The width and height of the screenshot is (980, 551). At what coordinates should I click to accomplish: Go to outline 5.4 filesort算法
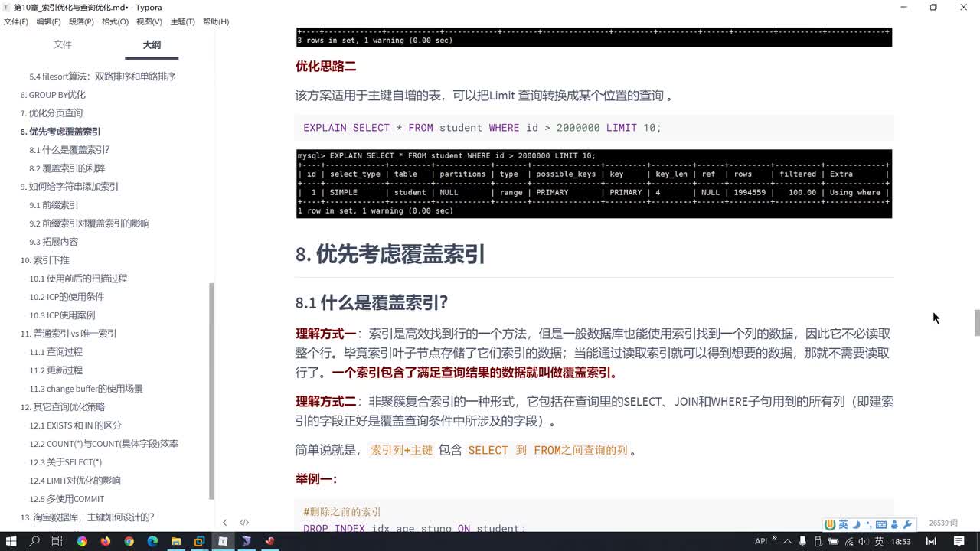(x=103, y=77)
